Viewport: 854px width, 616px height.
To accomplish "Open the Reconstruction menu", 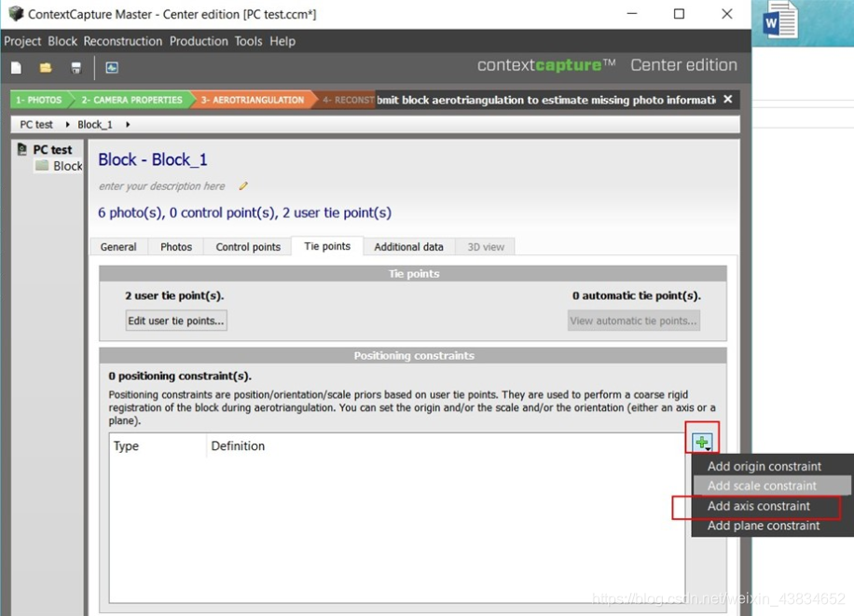I will [x=123, y=41].
